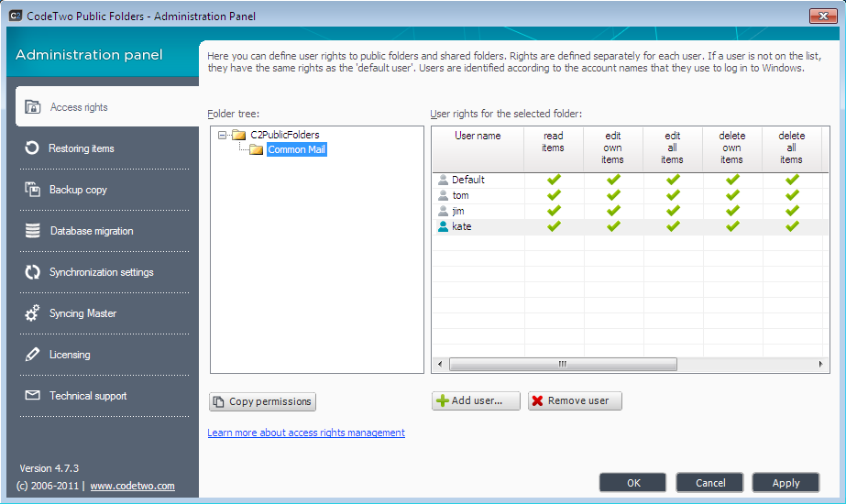Open the Backup copy section
The image size is (846, 504).
104,190
